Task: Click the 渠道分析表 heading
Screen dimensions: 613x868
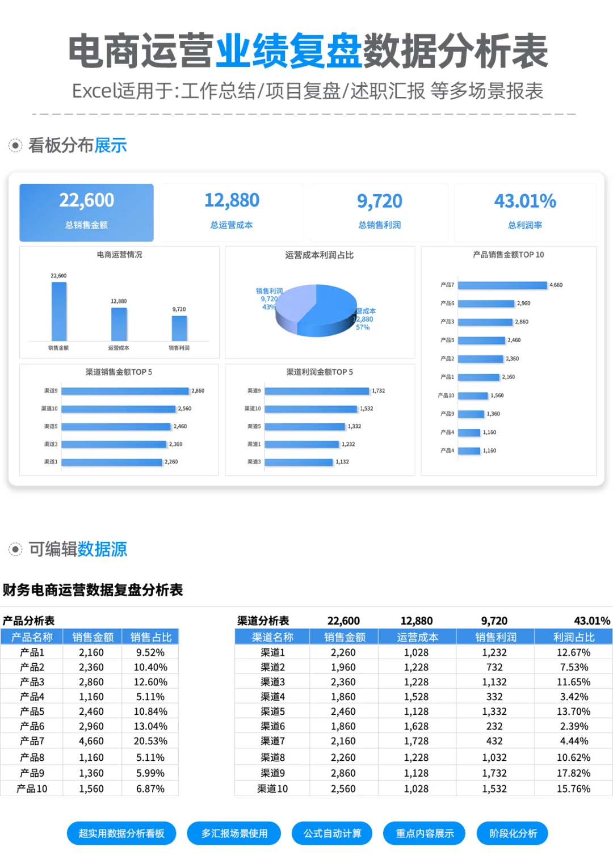Action: 263,621
